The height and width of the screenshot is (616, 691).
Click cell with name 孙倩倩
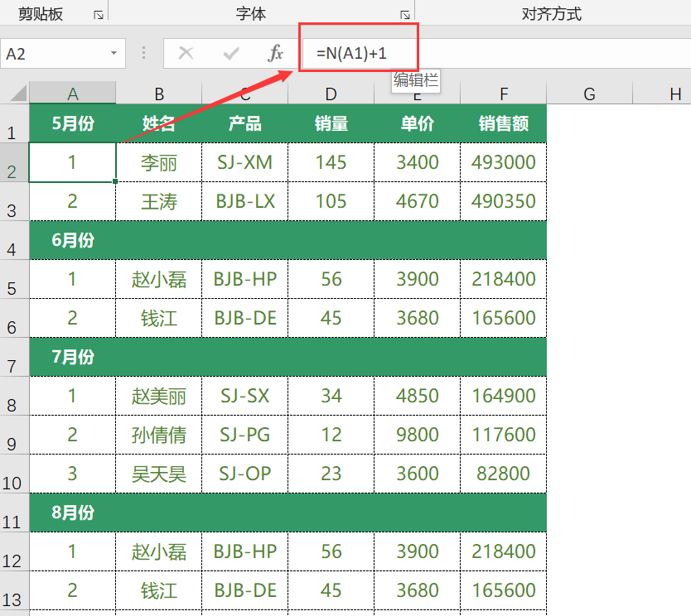pos(158,435)
